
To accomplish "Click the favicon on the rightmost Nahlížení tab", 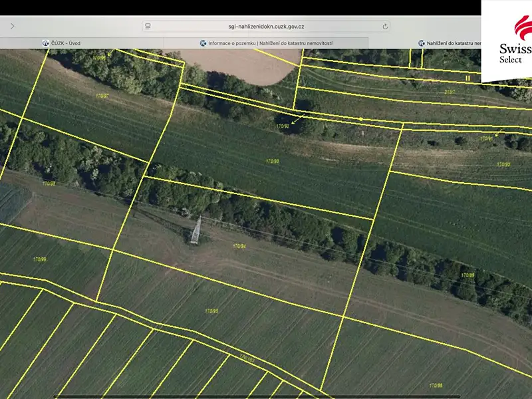I will pyautogui.click(x=422, y=43).
